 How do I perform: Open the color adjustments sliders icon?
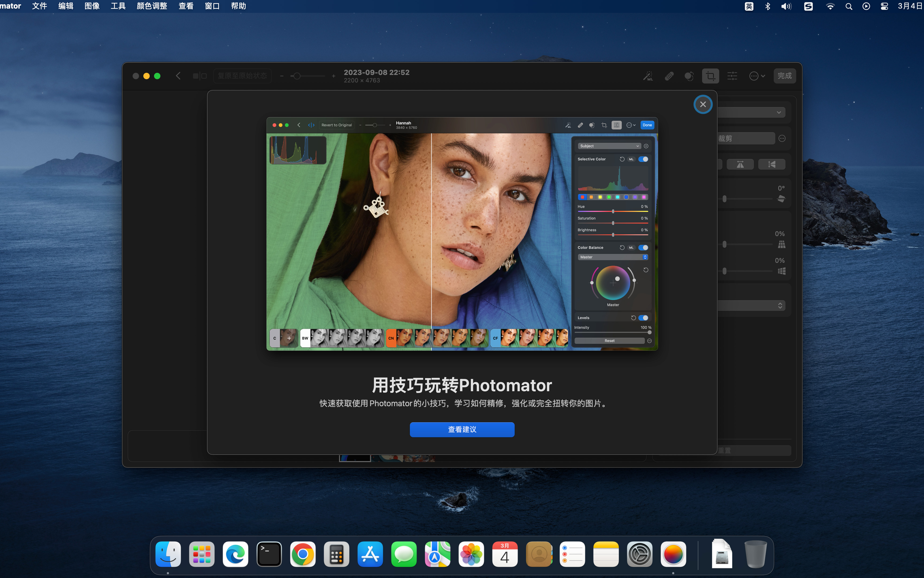[x=732, y=76]
